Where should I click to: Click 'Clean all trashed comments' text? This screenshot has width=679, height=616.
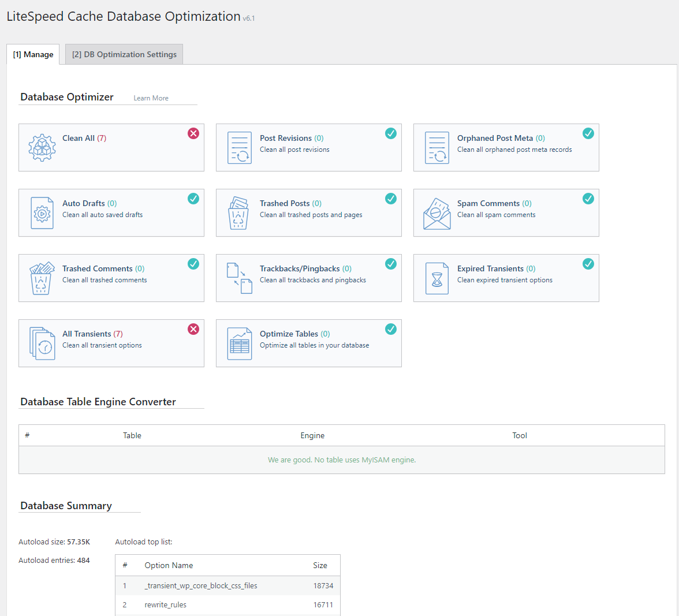(105, 281)
